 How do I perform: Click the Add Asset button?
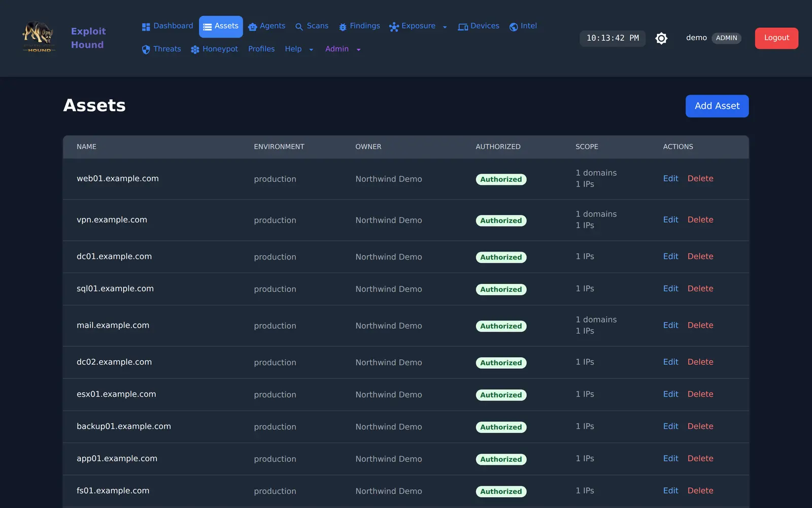(x=717, y=106)
